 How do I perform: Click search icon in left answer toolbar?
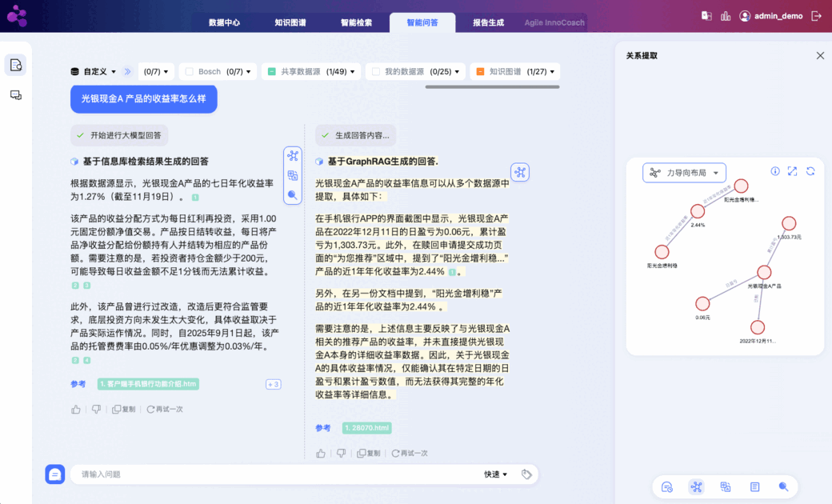click(x=292, y=195)
